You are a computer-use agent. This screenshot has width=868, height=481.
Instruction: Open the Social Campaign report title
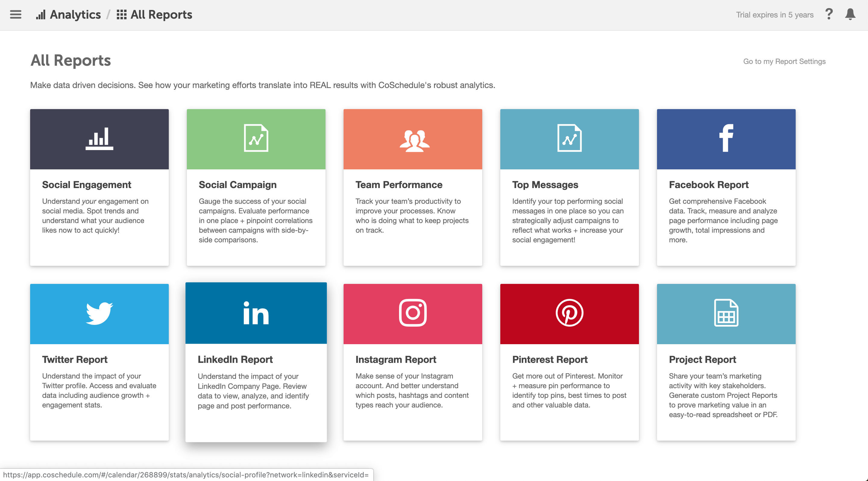237,184
